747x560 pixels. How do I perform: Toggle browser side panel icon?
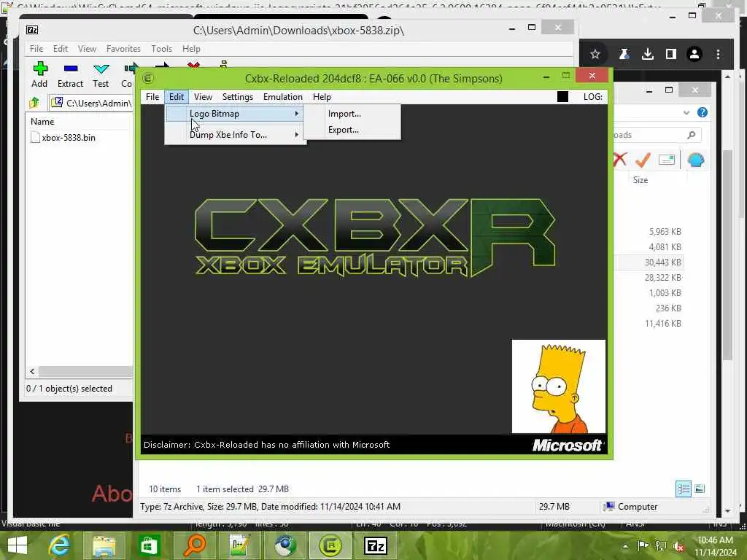point(671,54)
